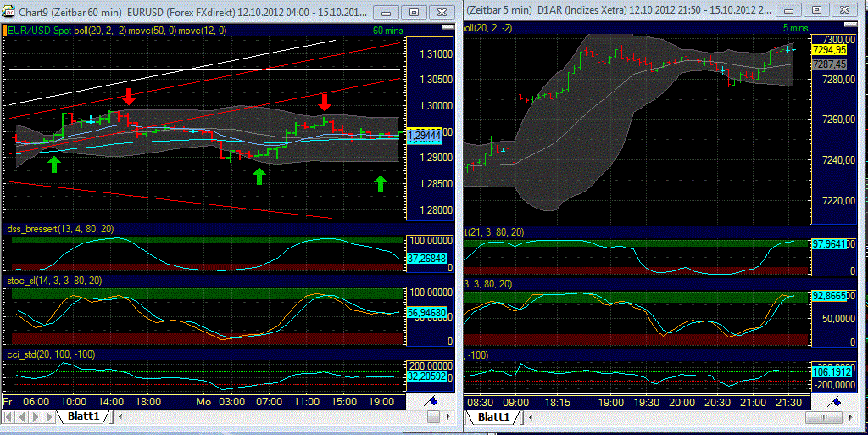The image size is (868, 435).
Task: Click the orange marker beside EUR/USD Spot
Action: coord(4,31)
